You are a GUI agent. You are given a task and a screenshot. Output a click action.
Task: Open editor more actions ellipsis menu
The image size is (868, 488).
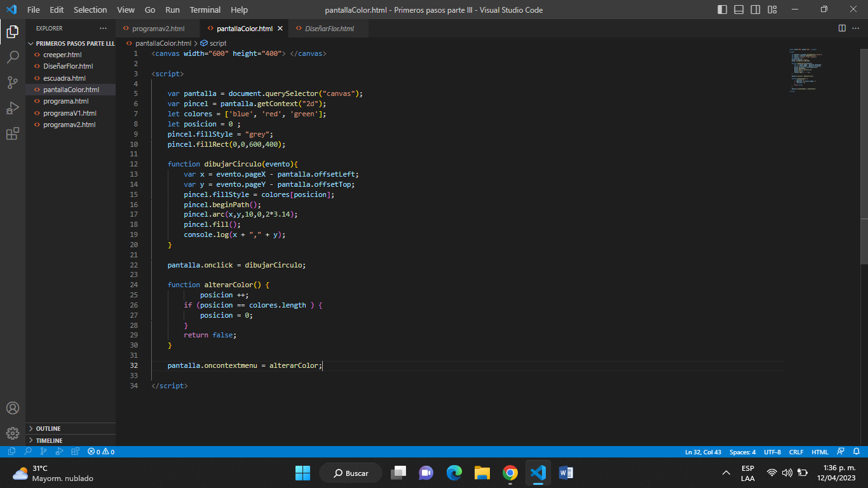pos(856,29)
